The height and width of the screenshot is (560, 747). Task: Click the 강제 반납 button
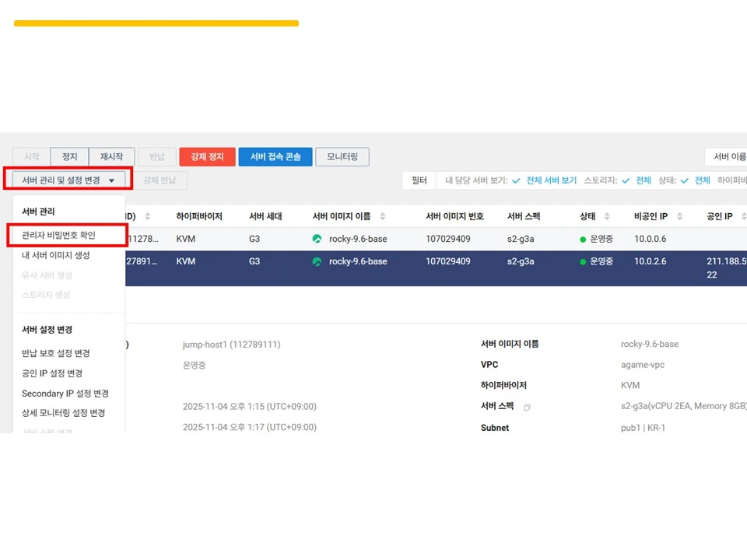tap(159, 180)
